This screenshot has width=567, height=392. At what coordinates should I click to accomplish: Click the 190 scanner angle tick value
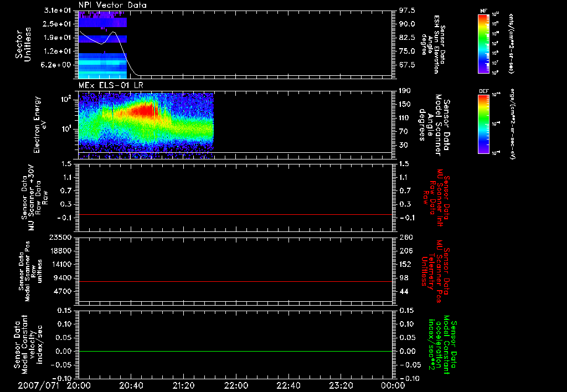[405, 91]
